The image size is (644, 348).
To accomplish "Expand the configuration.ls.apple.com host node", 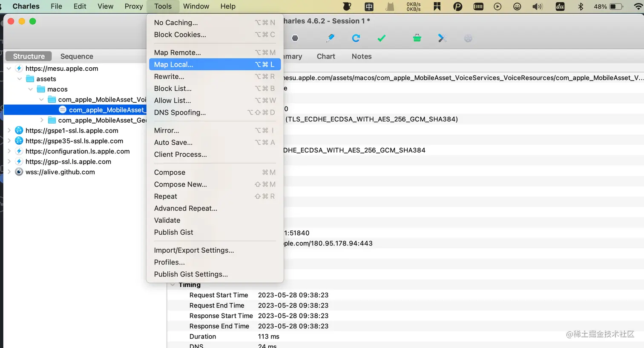I will (x=9, y=151).
